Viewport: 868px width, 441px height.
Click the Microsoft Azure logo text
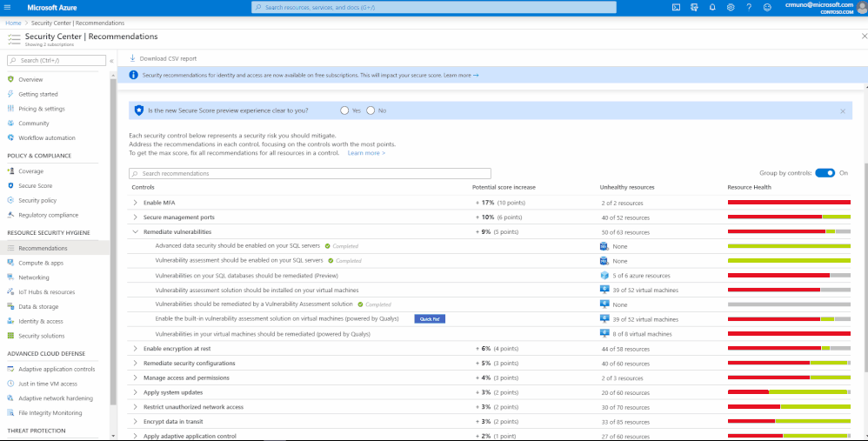tap(52, 8)
